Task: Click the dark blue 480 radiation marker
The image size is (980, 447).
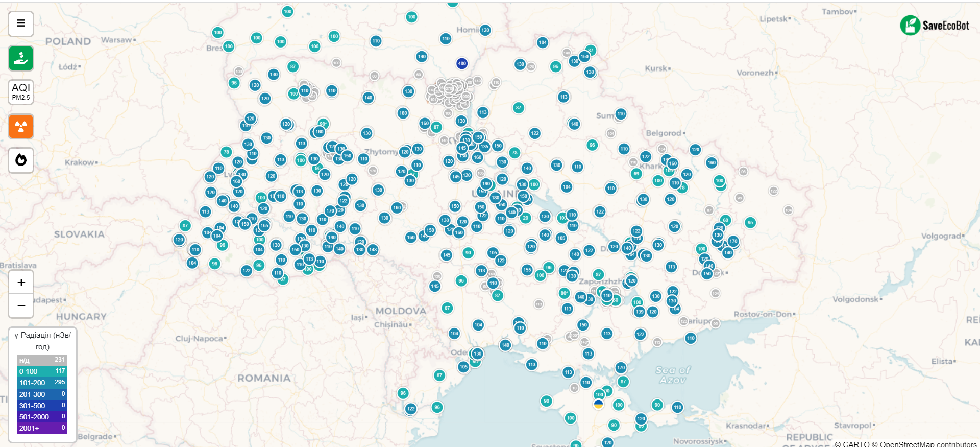Action: [462, 64]
